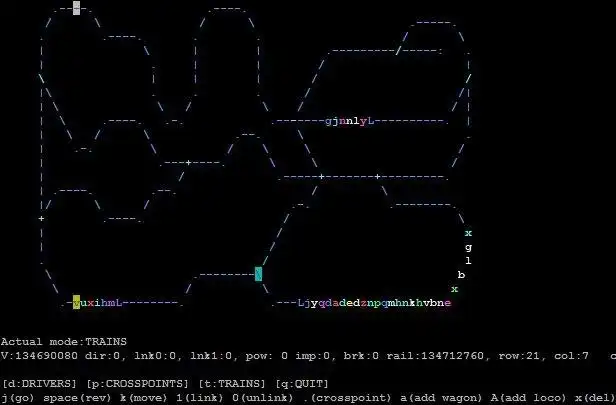
Task: Select the g wagon in the vertical column
Action: (468, 247)
